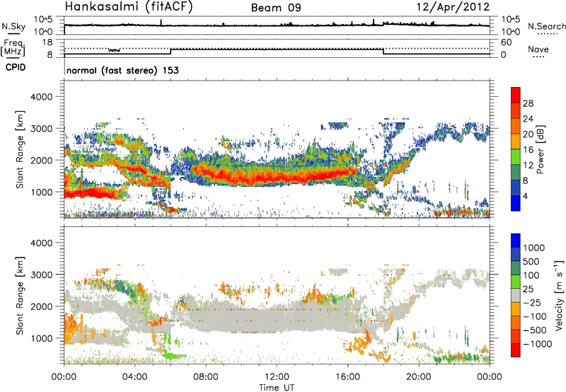Click the 'Beam 09' label
The width and height of the screenshot is (566, 392).
(276, 8)
